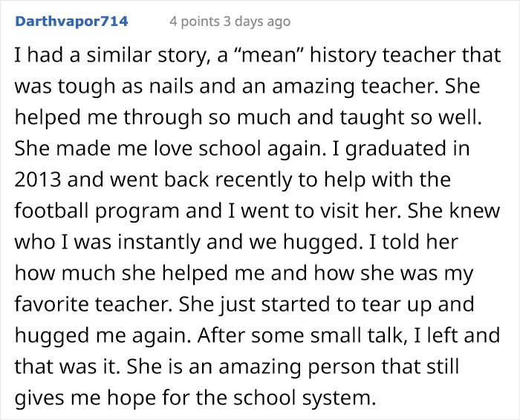
Task: Click the "4 points" score text
Action: pyautogui.click(x=195, y=22)
